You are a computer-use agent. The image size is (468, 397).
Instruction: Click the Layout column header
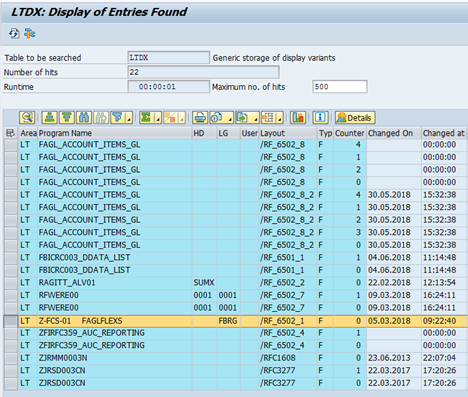(x=288, y=133)
